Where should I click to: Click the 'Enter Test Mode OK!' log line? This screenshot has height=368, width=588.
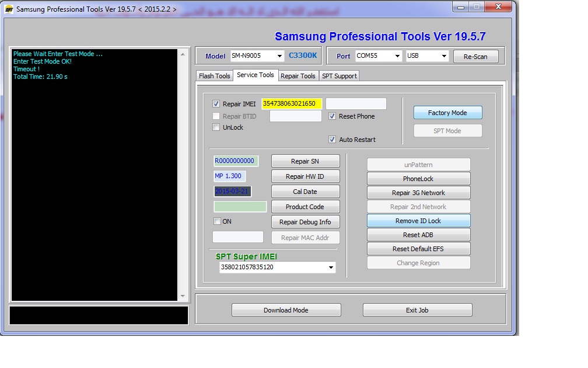(x=43, y=61)
